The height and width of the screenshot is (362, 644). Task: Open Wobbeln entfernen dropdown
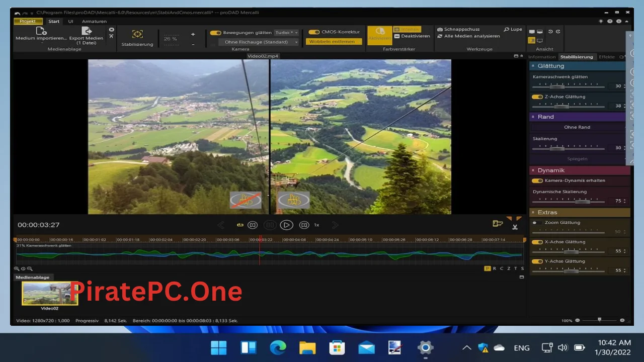click(334, 42)
